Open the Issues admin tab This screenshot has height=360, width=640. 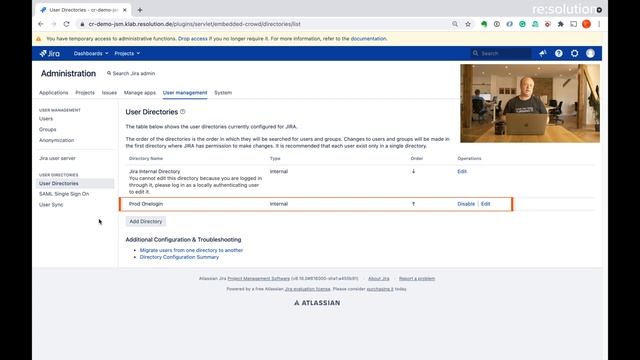point(109,93)
